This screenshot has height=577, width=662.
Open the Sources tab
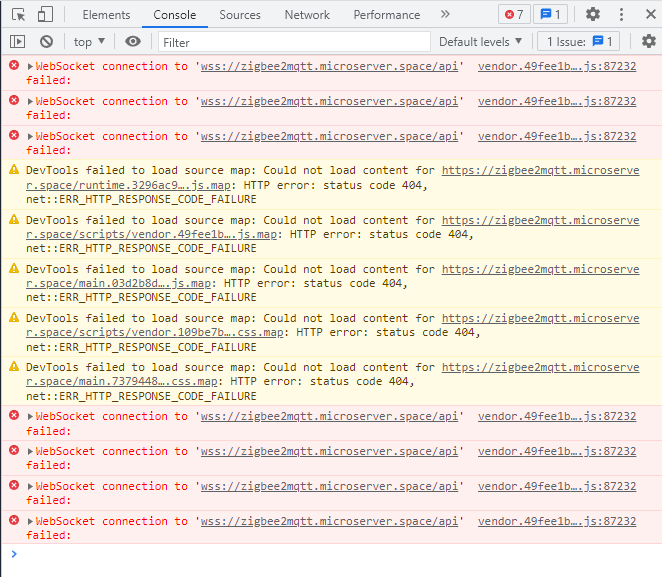click(240, 15)
